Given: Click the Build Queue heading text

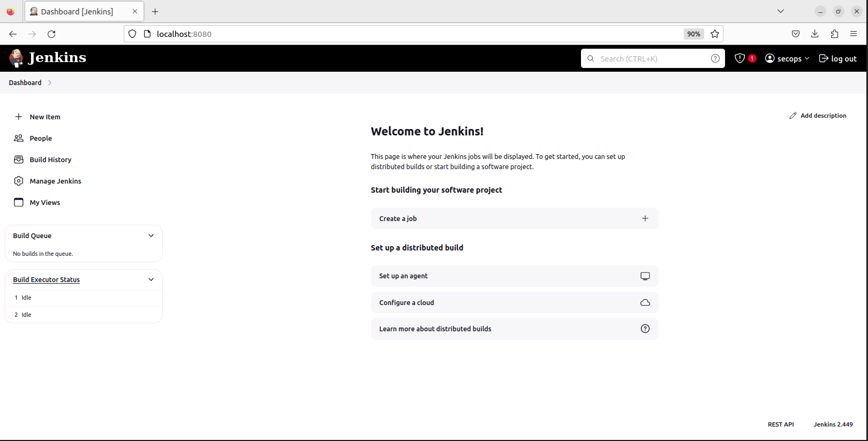Looking at the screenshot, I should 32,235.
